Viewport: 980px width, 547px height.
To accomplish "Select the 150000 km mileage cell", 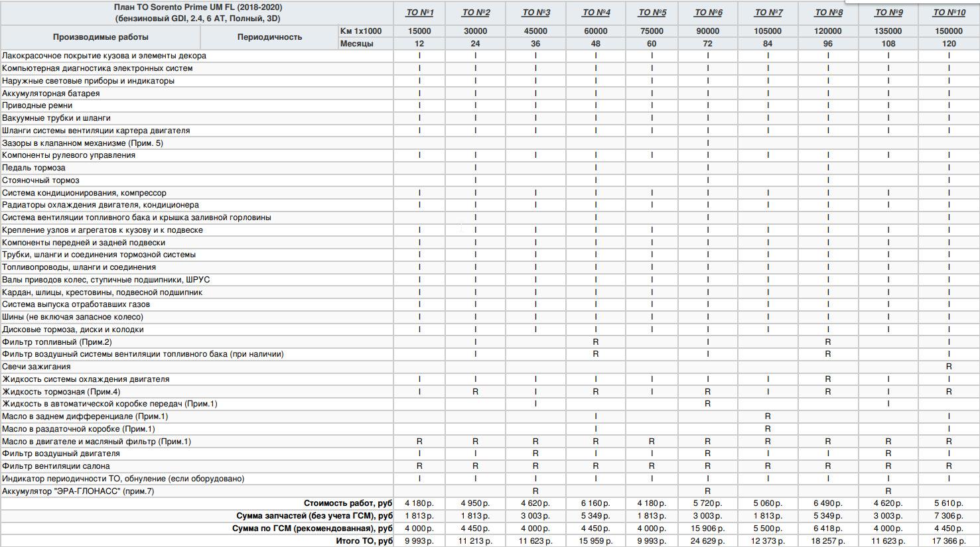I will click(949, 31).
